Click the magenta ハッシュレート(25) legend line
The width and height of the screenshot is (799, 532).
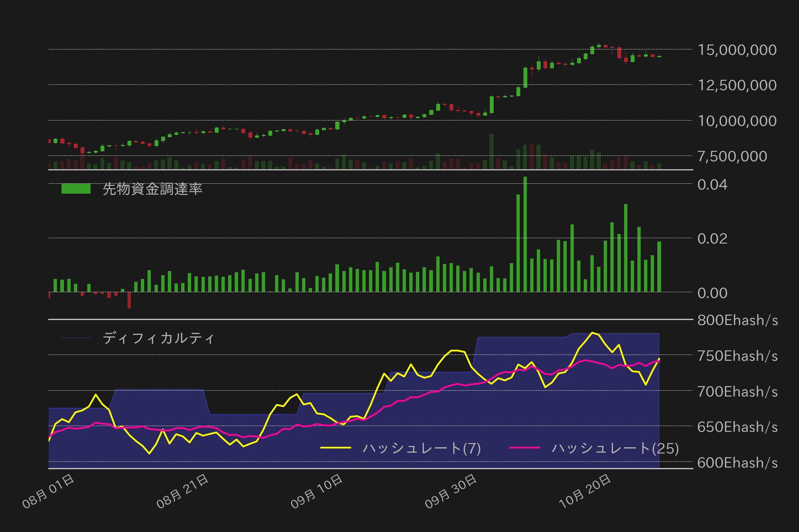[x=524, y=448]
